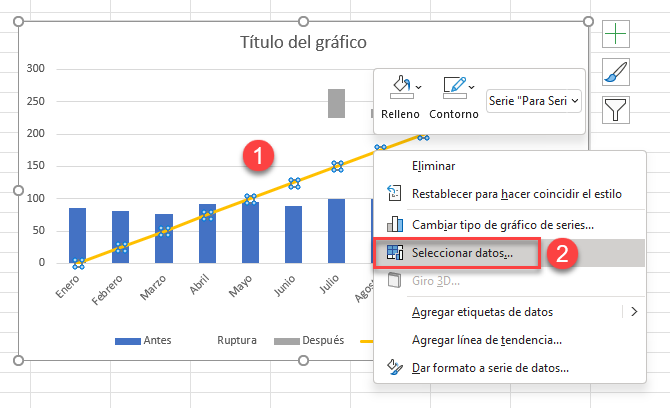Expand the Agregar etiquetas de datos submenu arrow
This screenshot has width=670, height=408.
coord(634,312)
